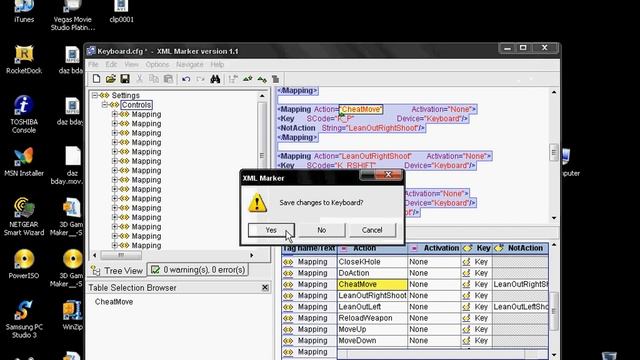Open the warnings and errors tab
The image size is (640, 360).
(198, 270)
